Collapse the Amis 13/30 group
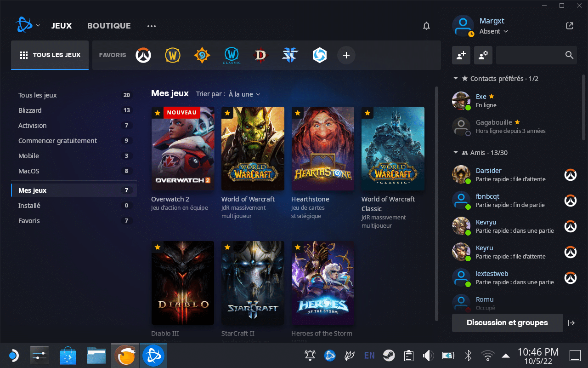 tap(455, 153)
